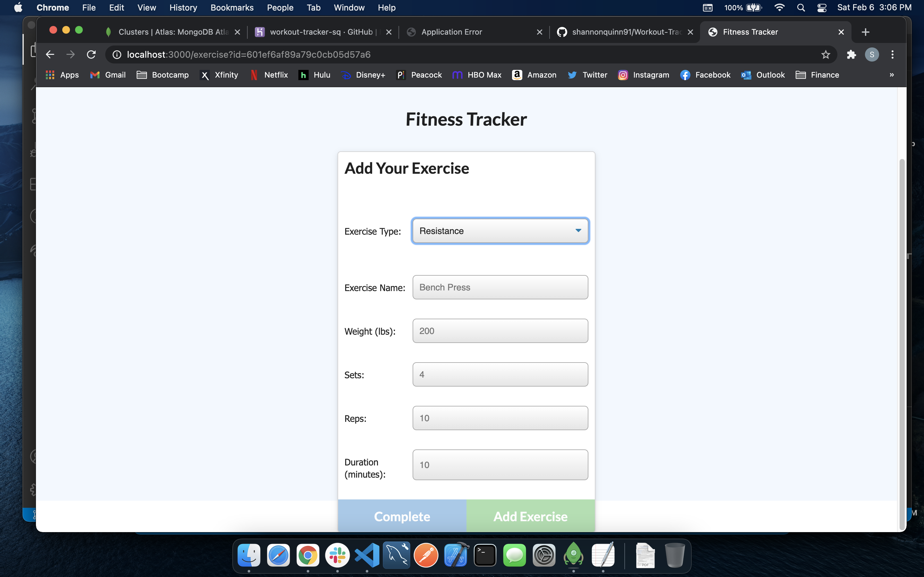Switch to Application Error tab
The height and width of the screenshot is (577, 924).
coord(451,32)
